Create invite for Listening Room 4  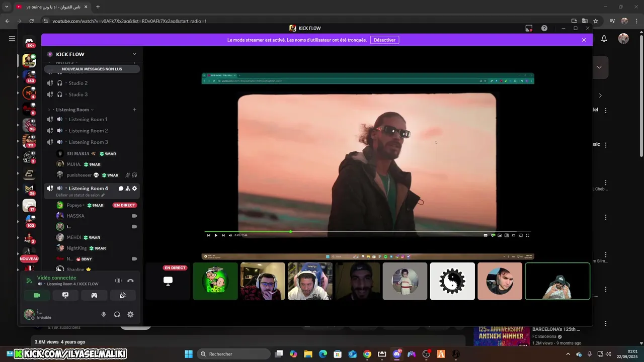tap(128, 189)
